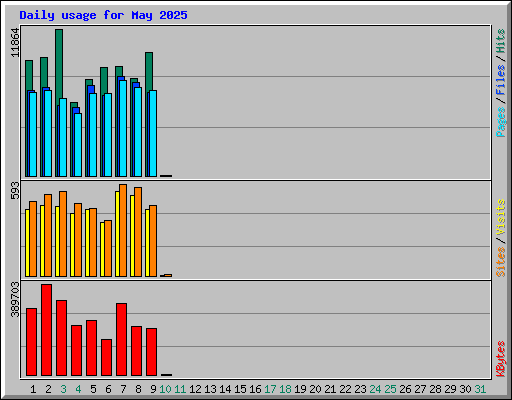
Task: Click the orange sites bar for day 6
Action: (108, 248)
